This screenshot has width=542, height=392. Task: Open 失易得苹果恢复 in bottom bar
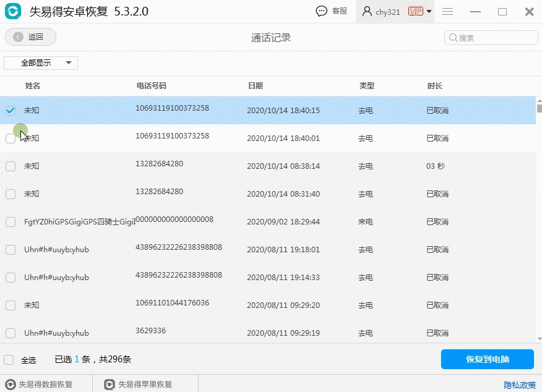click(139, 385)
